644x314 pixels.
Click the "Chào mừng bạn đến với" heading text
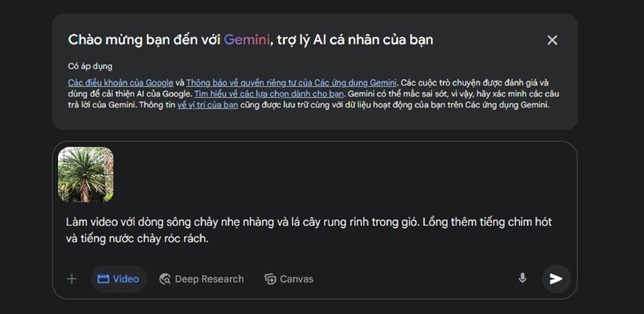(144, 40)
